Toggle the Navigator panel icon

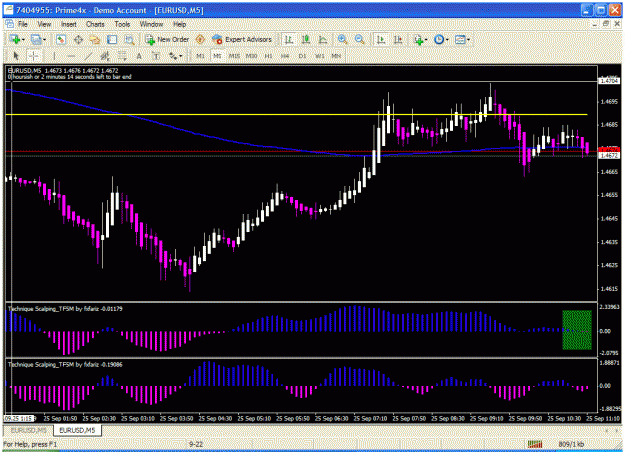click(x=95, y=39)
